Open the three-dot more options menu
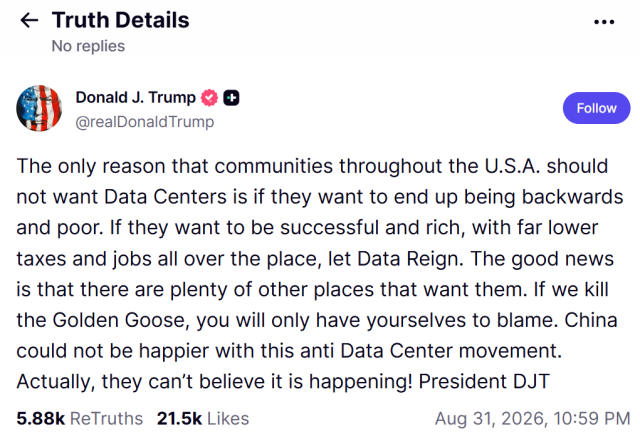 [x=604, y=22]
